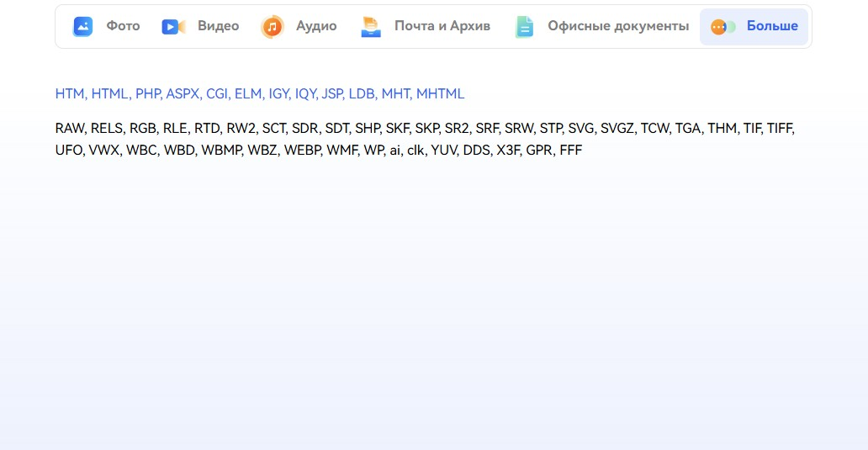This screenshot has width=868, height=450.
Task: Click the GPR format text
Action: point(539,151)
